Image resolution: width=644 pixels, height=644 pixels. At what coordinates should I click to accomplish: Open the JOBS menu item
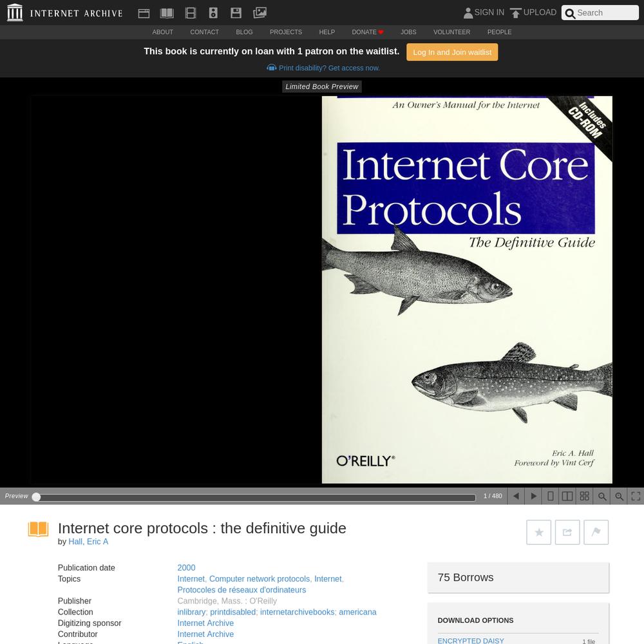409,32
